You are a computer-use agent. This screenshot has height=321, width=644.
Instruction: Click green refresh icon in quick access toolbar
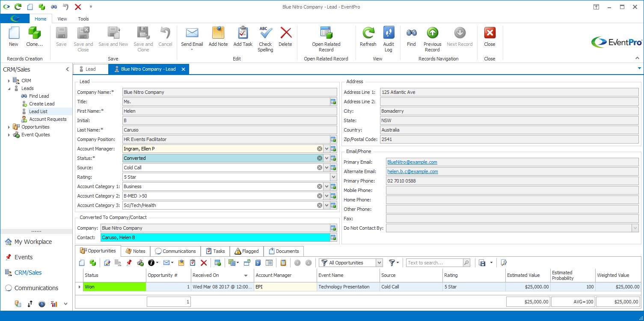click(18, 7)
